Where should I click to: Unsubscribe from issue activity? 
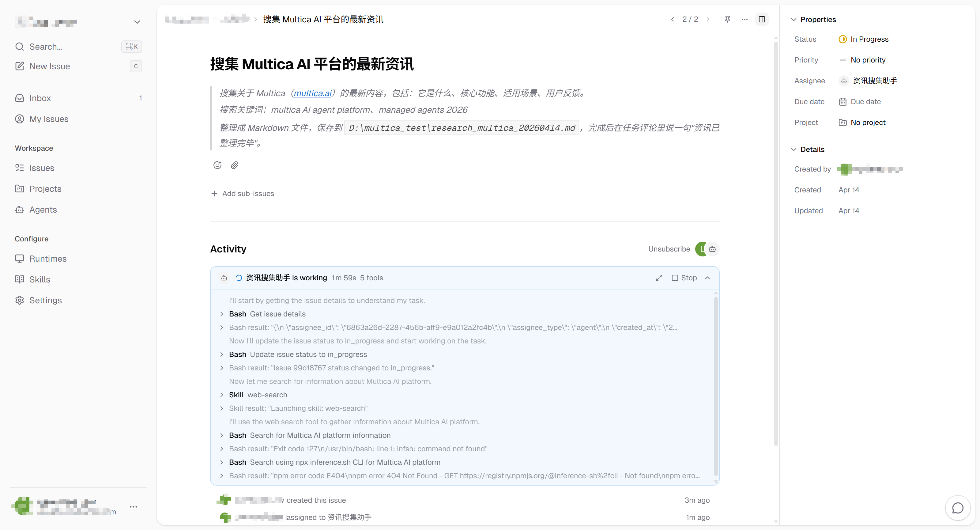pyautogui.click(x=669, y=249)
